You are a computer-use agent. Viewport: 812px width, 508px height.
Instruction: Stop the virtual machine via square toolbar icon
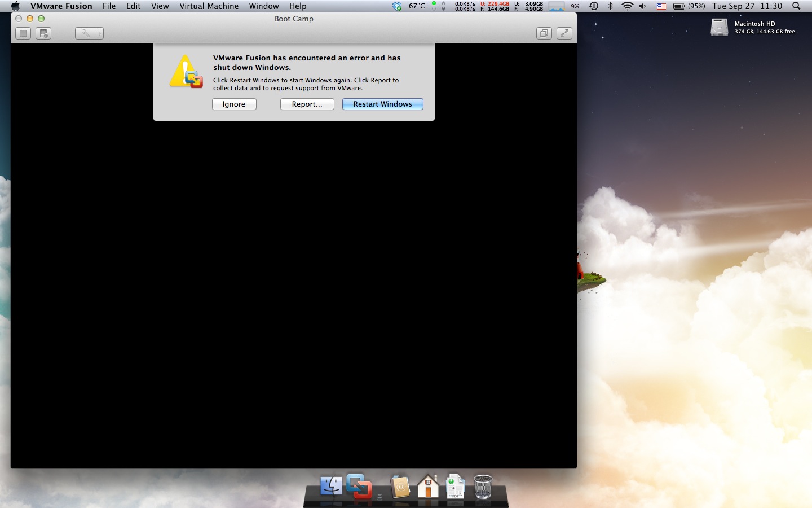(x=23, y=33)
